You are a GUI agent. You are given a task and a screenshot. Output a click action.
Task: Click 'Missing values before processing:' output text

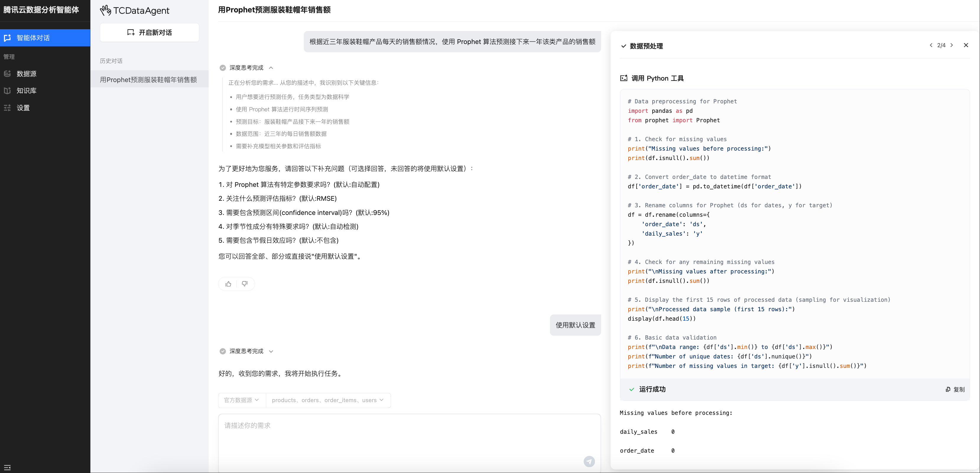pyautogui.click(x=676, y=413)
